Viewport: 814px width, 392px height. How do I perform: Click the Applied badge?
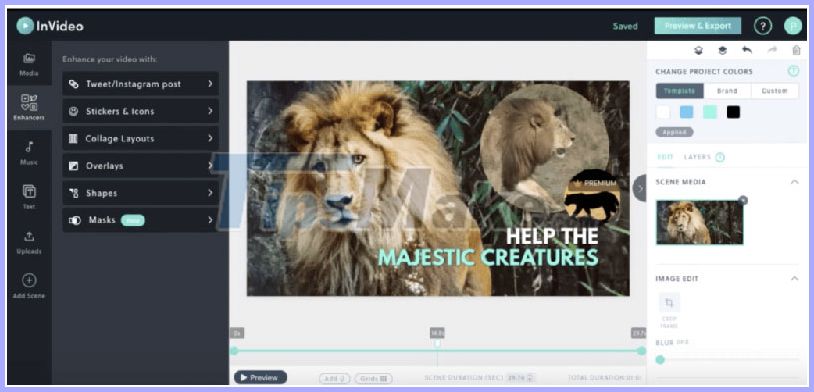tap(674, 132)
